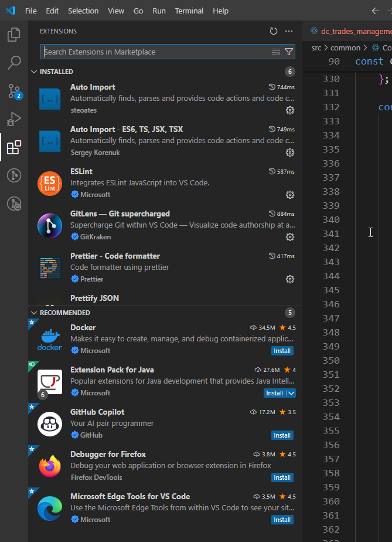Go back with the navigation arrow
Image resolution: width=392 pixels, height=542 pixels.
coord(376,11)
